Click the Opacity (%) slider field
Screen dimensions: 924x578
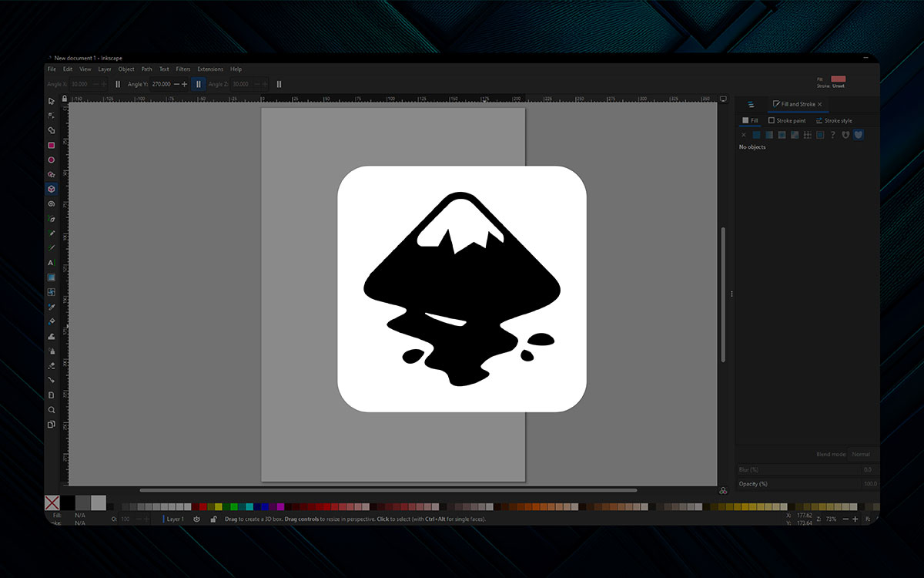pos(807,484)
